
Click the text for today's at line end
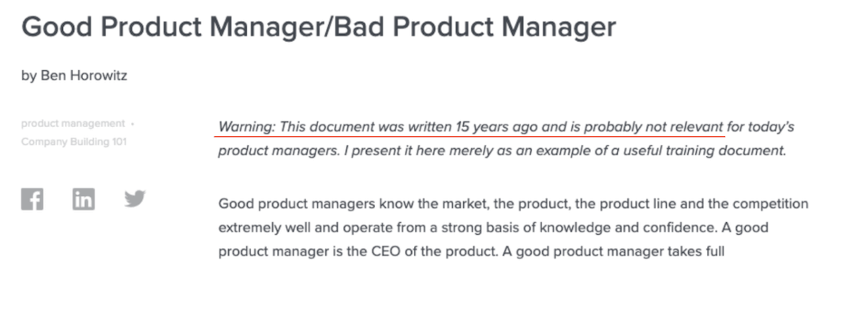(x=761, y=127)
